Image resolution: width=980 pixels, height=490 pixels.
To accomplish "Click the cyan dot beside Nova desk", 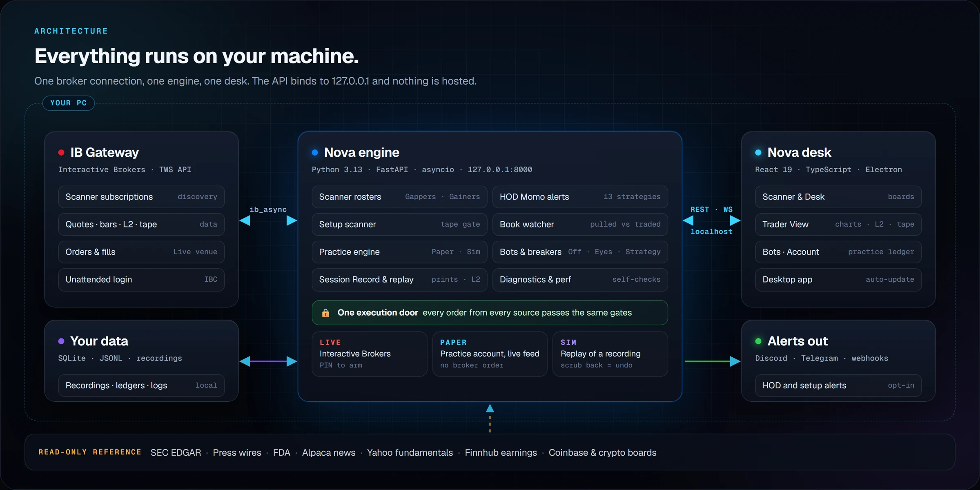I will [758, 153].
